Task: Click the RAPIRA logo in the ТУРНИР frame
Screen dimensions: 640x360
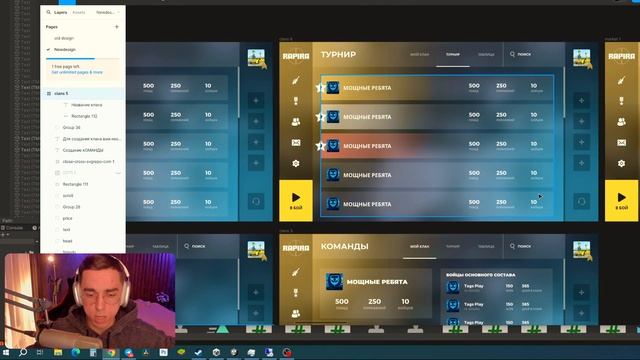Action: [x=296, y=56]
